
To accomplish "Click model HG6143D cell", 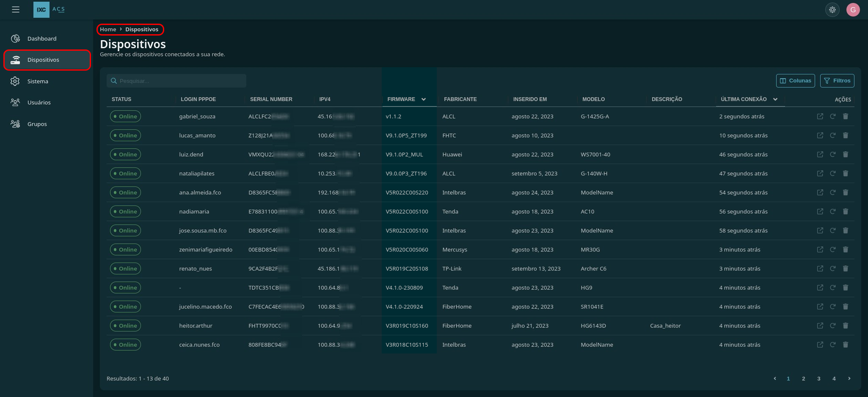I will point(593,326).
